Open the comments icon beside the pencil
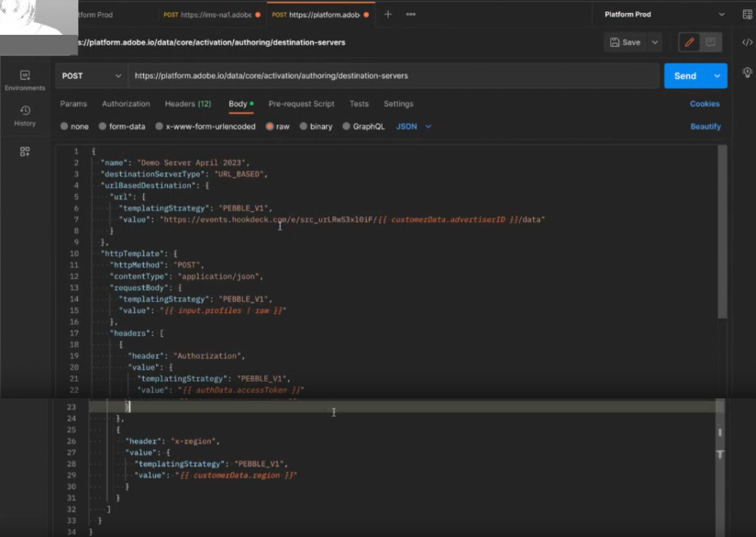Screen dimensions: 756x537 click(710, 42)
